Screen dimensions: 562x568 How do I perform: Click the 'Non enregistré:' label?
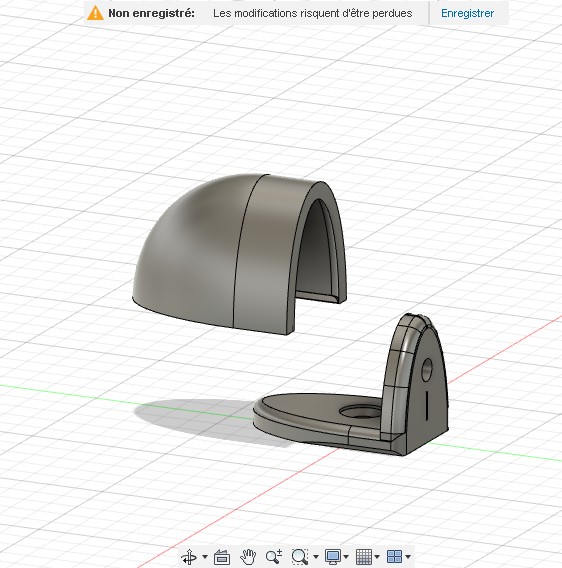click(151, 13)
